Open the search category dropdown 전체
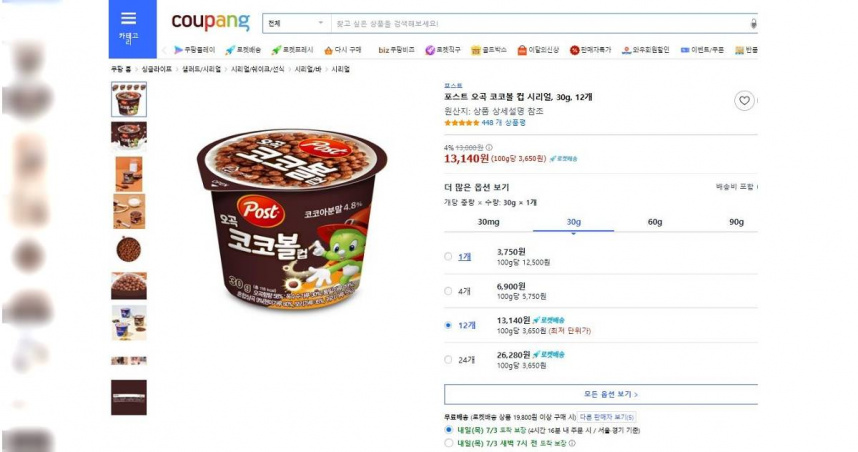Screen dimensions: 858x452 [296, 24]
